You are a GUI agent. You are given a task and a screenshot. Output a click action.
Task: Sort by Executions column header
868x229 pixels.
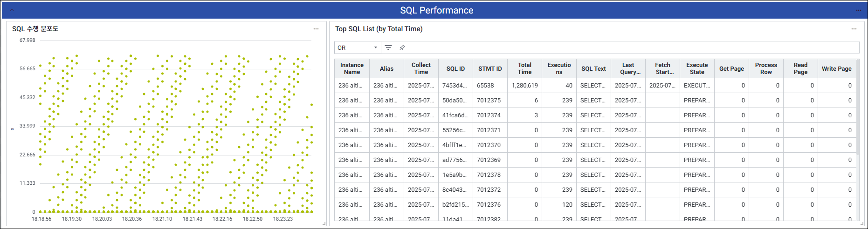pos(559,68)
